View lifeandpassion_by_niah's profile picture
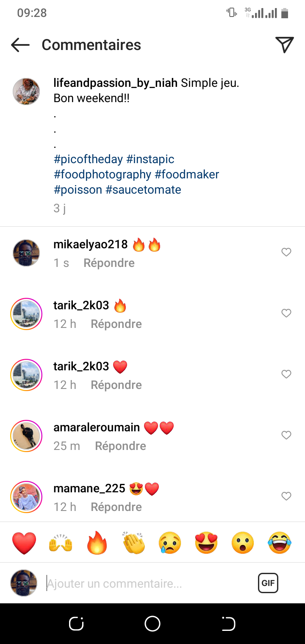 pos(26,91)
